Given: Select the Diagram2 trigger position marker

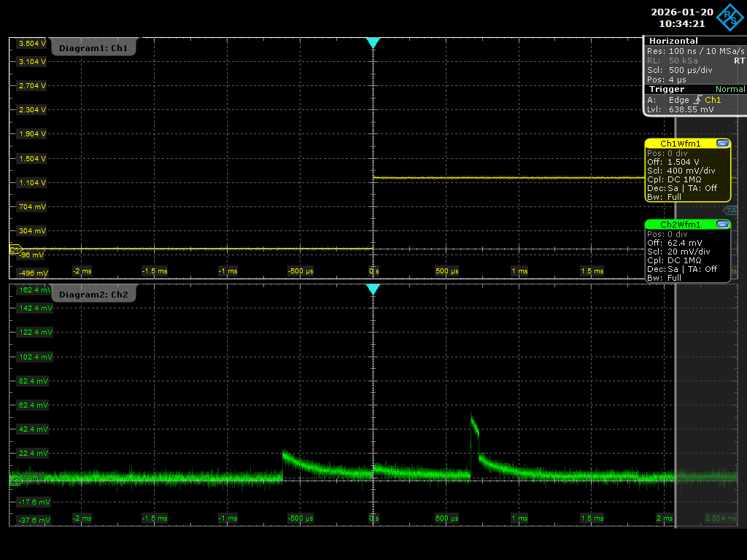Looking at the screenshot, I should point(373,289).
